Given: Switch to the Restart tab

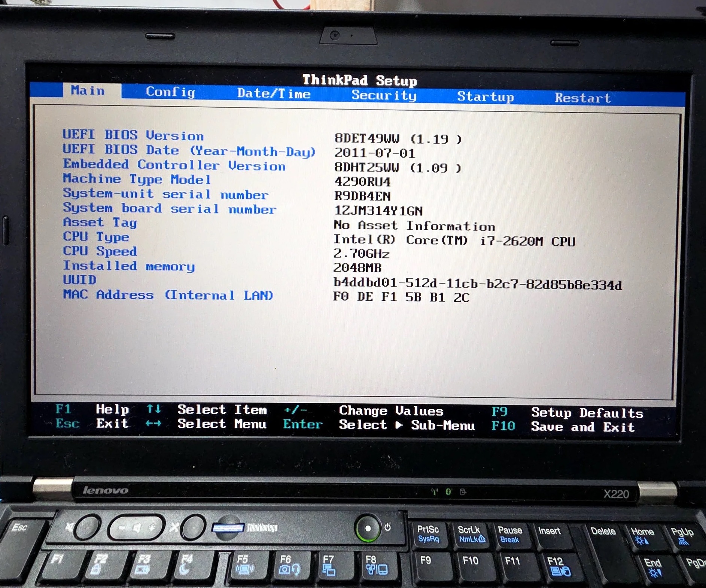Looking at the screenshot, I should tap(582, 98).
